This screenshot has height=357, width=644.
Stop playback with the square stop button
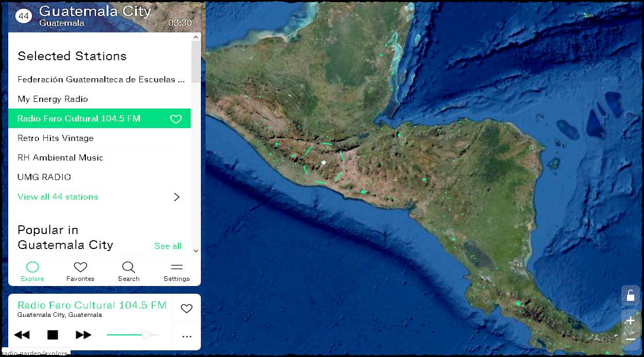point(52,335)
